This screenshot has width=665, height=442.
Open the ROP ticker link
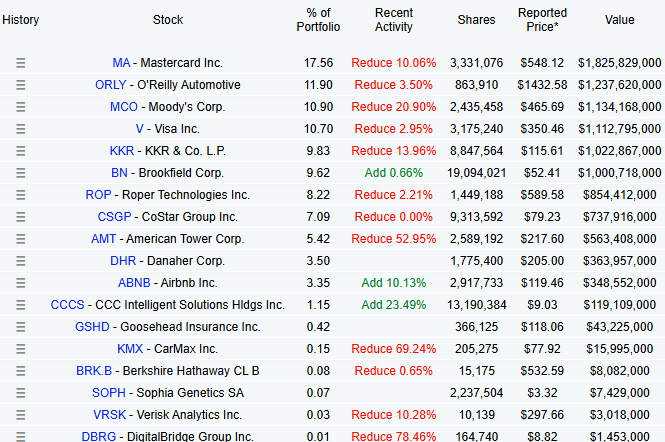98,195
